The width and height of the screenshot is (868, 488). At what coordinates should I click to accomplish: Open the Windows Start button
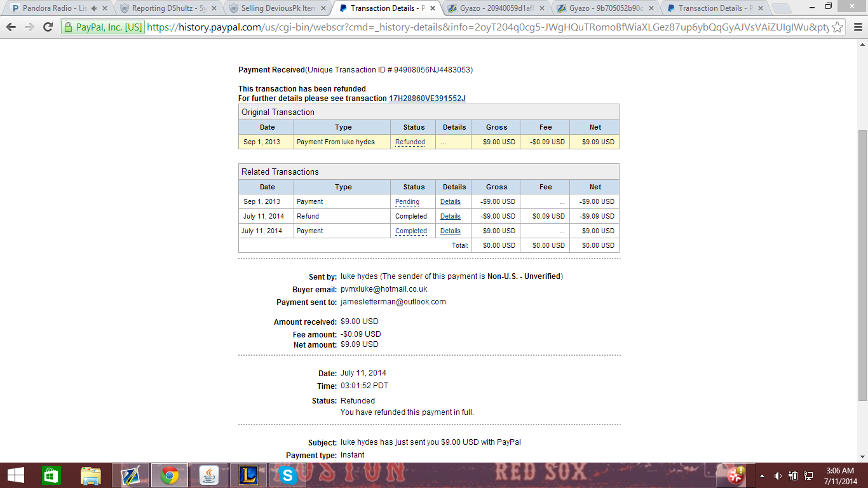click(x=15, y=475)
